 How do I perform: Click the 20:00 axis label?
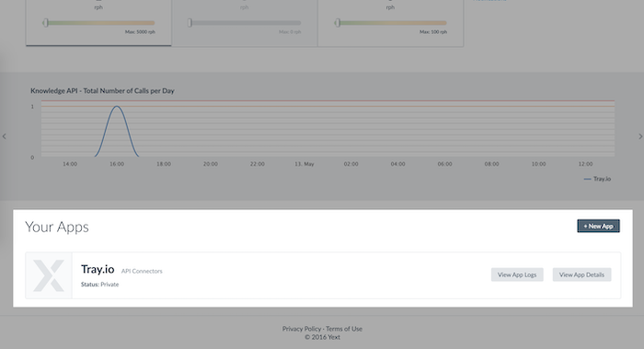click(x=211, y=164)
